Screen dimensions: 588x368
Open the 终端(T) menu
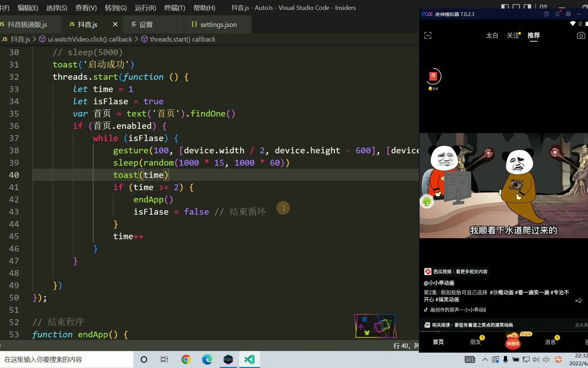pyautogui.click(x=175, y=7)
